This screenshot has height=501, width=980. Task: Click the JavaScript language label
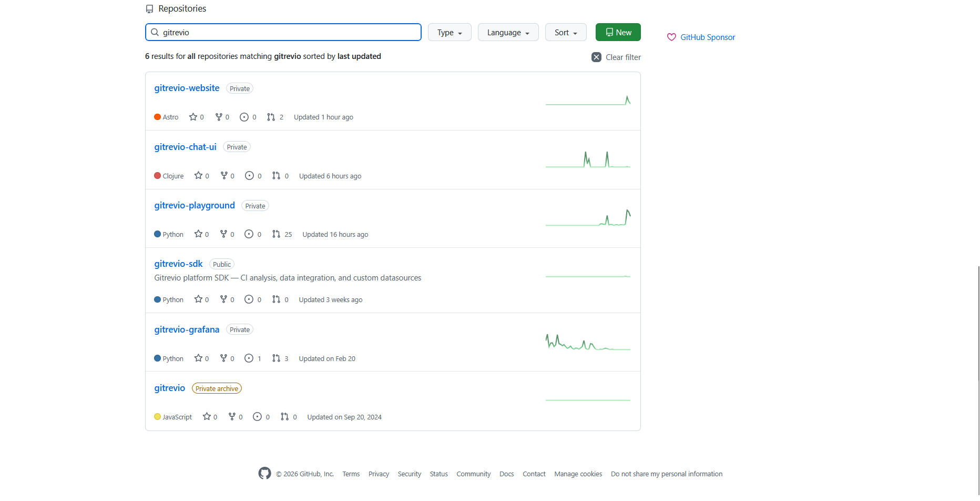coord(177,417)
